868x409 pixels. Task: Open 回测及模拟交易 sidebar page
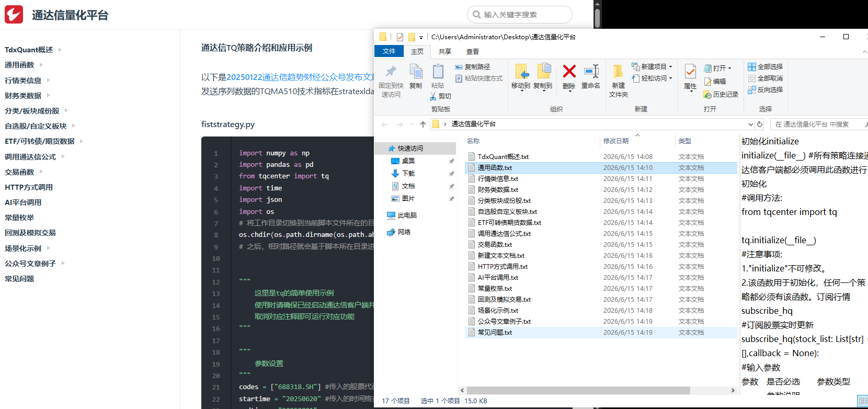pyautogui.click(x=30, y=233)
